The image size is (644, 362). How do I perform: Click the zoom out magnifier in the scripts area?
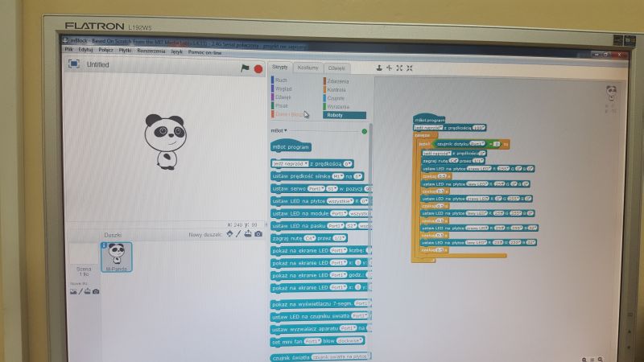[x=584, y=360]
